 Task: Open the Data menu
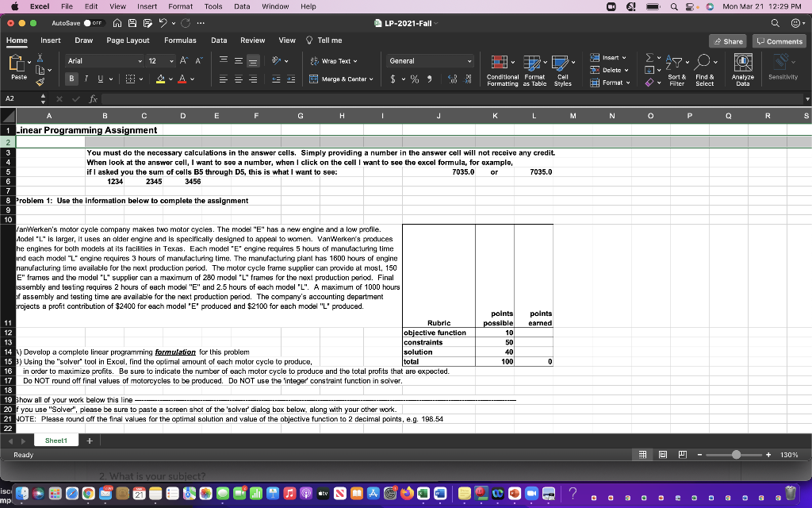241,6
